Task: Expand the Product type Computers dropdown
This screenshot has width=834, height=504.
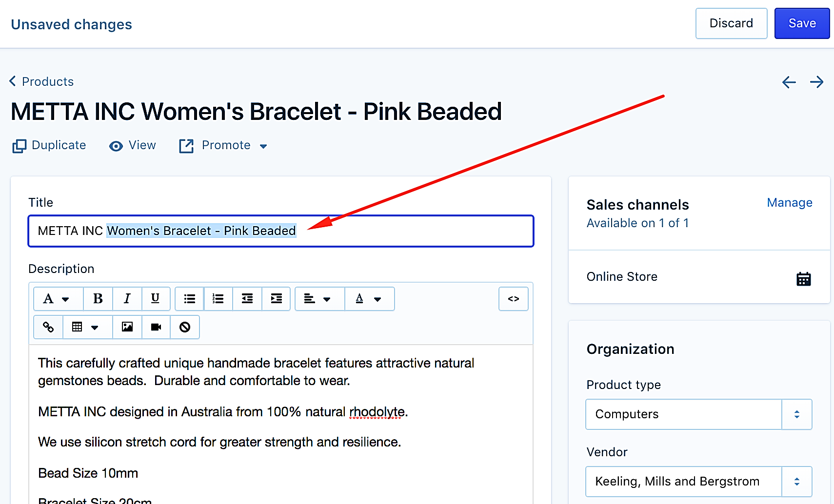Action: point(699,414)
